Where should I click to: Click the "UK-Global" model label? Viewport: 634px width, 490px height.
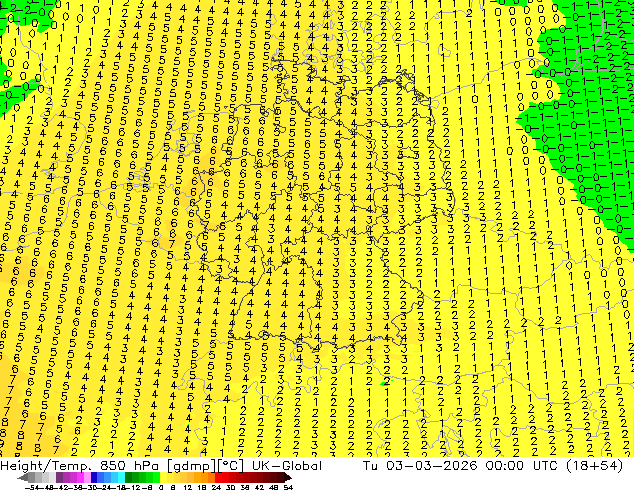[287, 466]
